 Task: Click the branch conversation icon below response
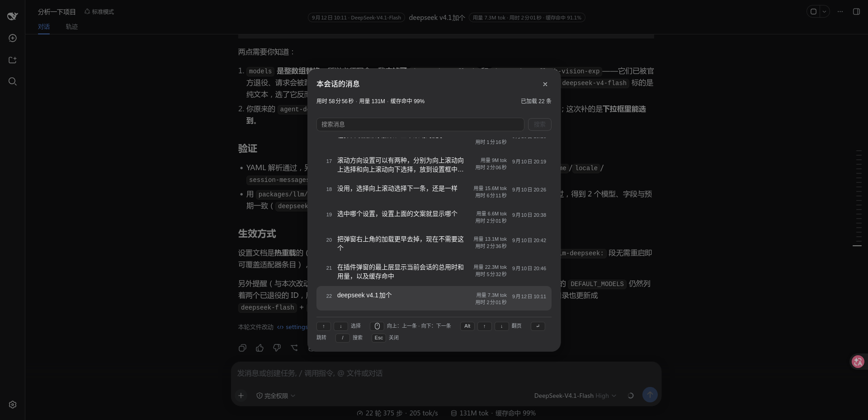click(294, 348)
